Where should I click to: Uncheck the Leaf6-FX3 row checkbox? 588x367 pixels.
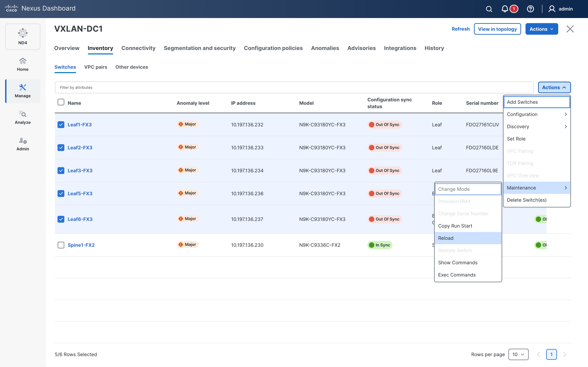pyautogui.click(x=61, y=219)
